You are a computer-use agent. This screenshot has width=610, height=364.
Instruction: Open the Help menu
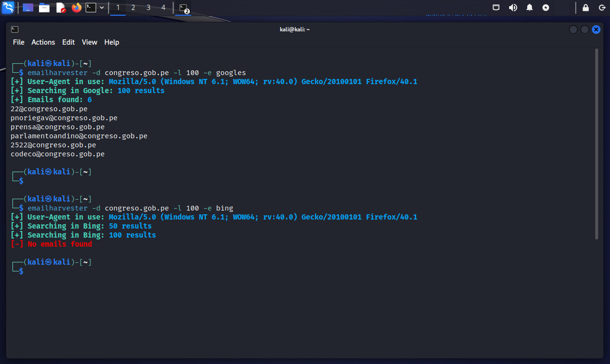pyautogui.click(x=112, y=42)
